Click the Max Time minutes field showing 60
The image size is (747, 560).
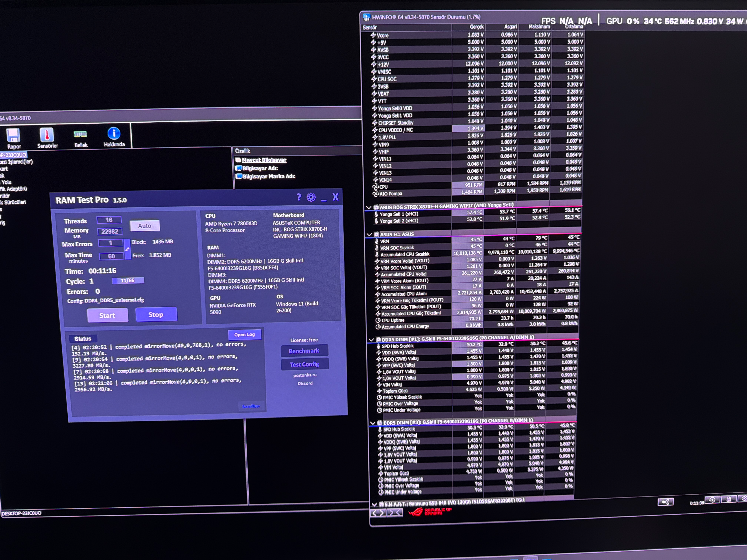click(x=112, y=256)
